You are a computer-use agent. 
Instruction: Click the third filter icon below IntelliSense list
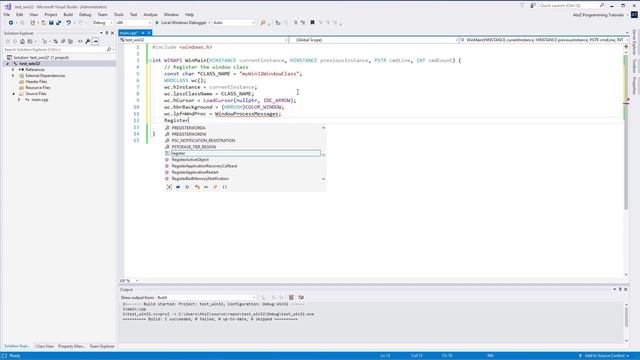pyautogui.click(x=187, y=187)
